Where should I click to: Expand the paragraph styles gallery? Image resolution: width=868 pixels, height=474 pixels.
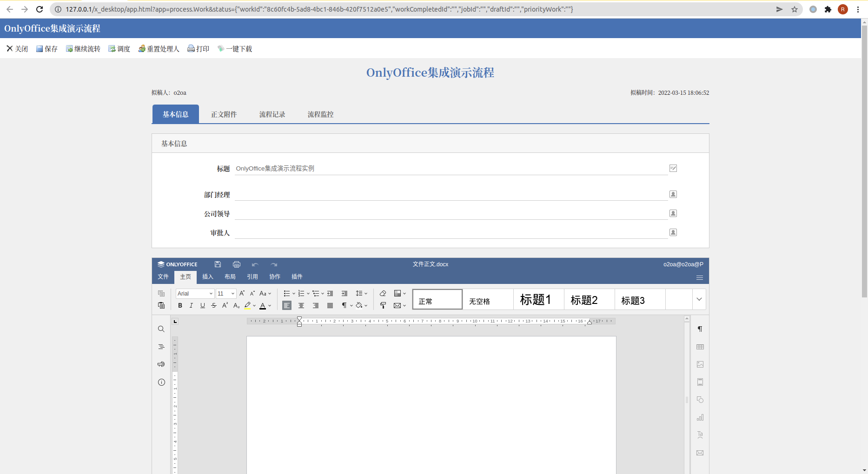699,300
